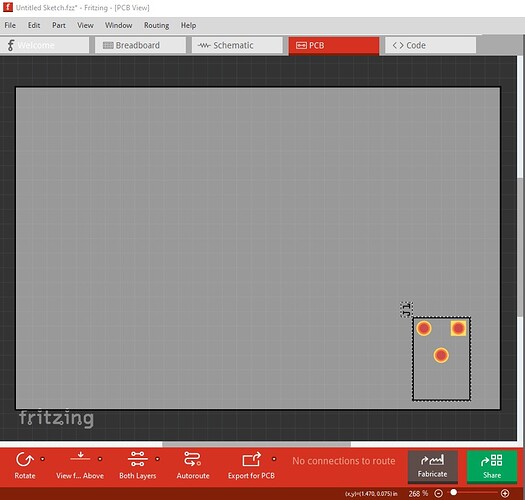Click the Rotate tool icon
Viewport: 525px width, 500px height.
coord(24,459)
